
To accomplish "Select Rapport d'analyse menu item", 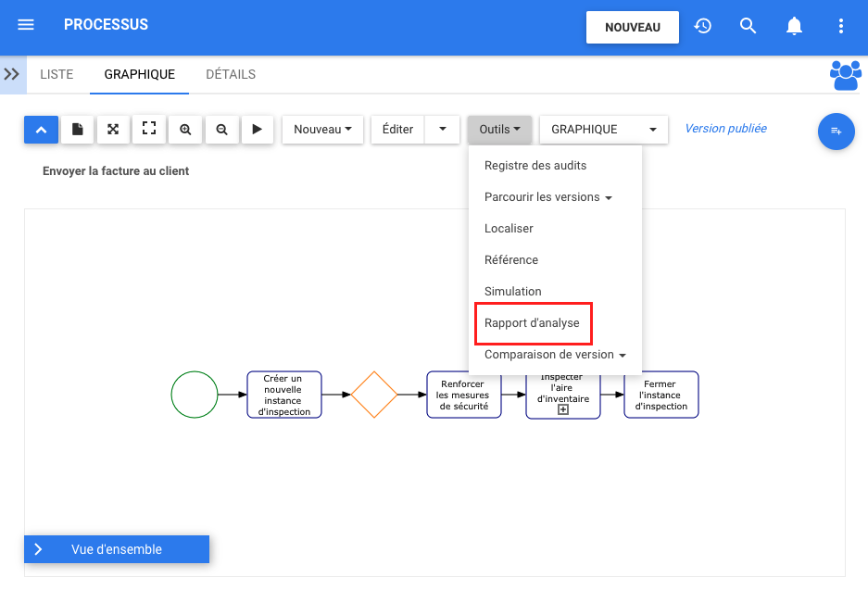I will click(x=532, y=323).
